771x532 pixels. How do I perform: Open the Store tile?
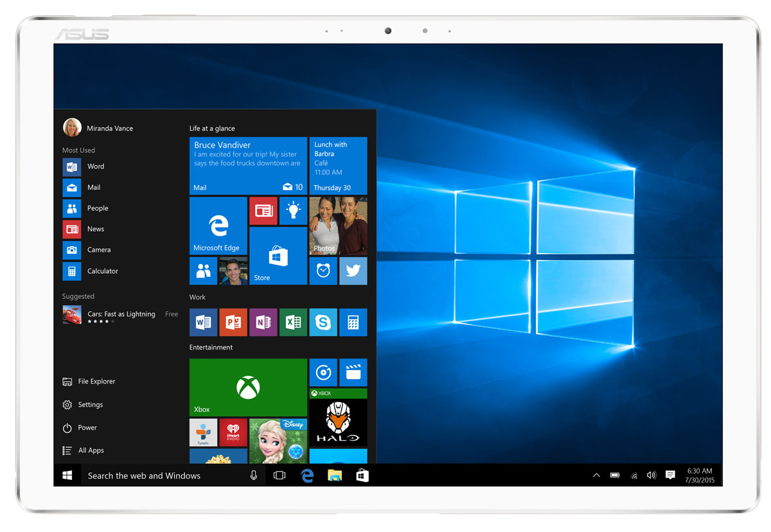point(278,256)
